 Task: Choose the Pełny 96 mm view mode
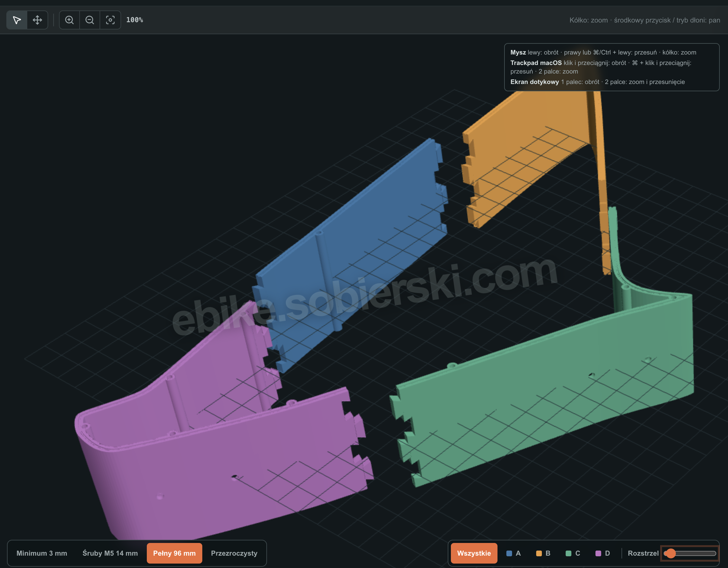point(174,553)
